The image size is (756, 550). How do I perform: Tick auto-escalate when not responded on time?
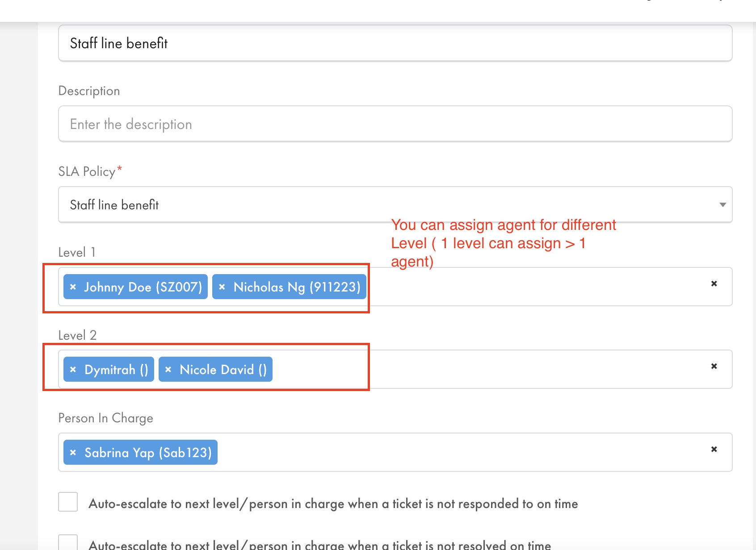click(x=68, y=502)
